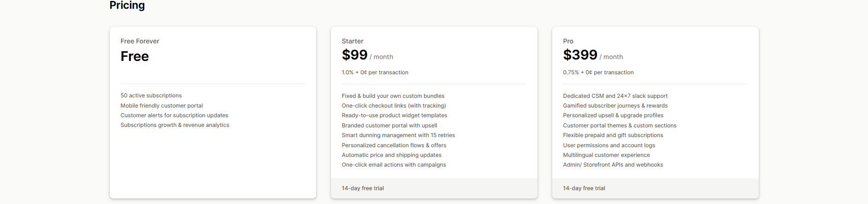This screenshot has height=204, width=868.
Task: Click the Starter plan name
Action: click(x=353, y=41)
